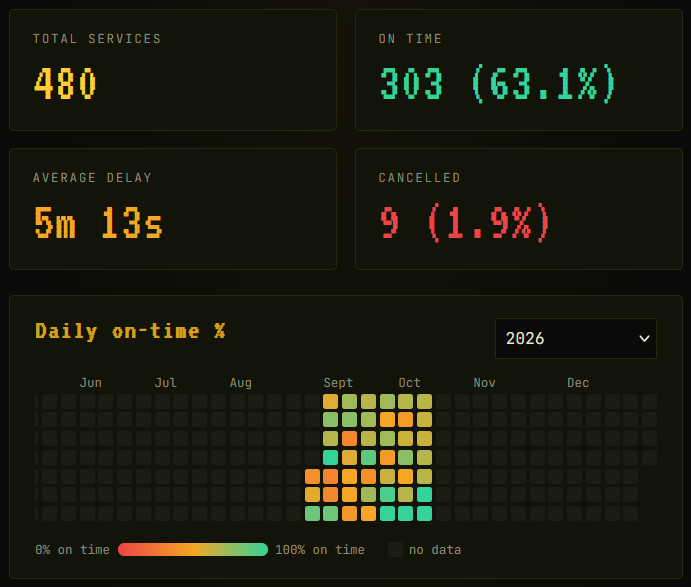
Task: Click the average delay value 5m 13s
Action: click(x=98, y=223)
